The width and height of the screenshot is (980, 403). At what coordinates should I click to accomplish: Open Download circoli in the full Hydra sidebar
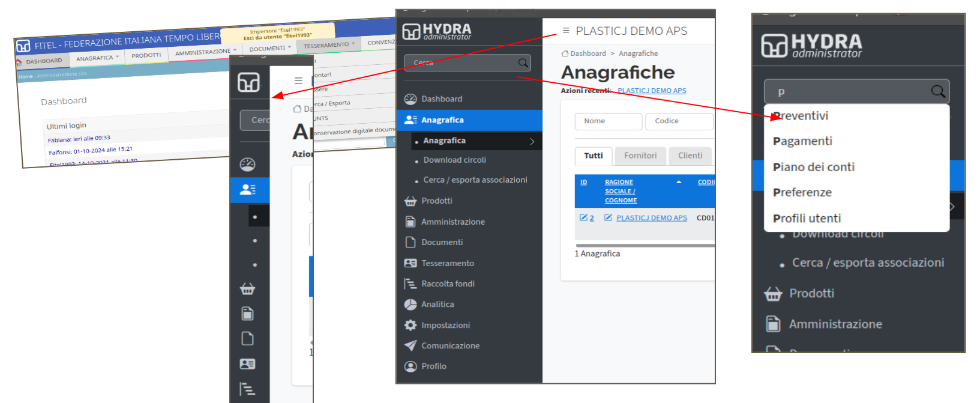pyautogui.click(x=454, y=160)
